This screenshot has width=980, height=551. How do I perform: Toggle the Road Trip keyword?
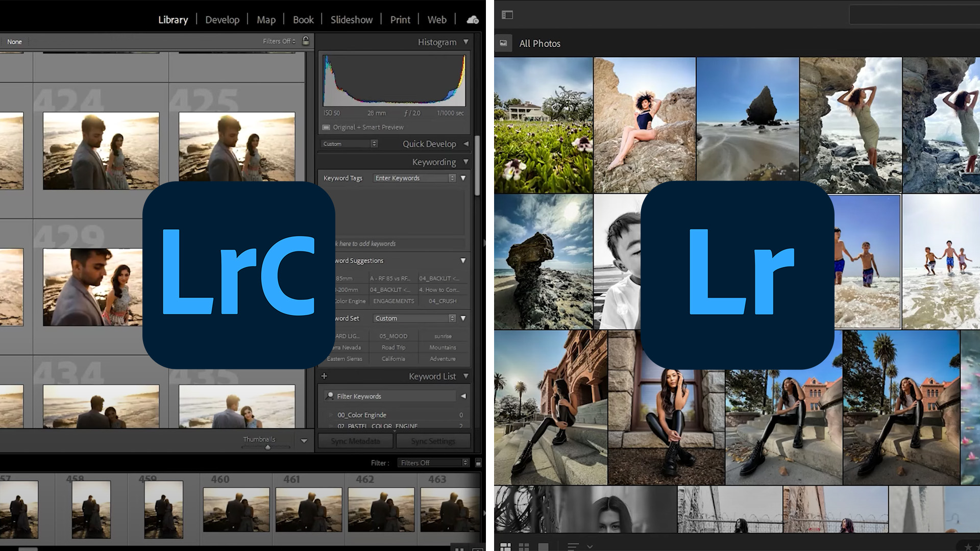(393, 347)
